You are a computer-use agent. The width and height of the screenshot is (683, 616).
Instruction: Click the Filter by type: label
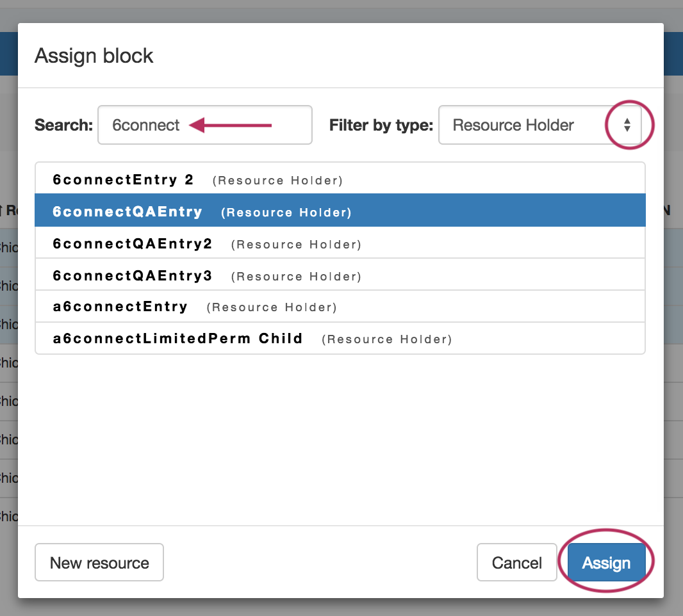point(381,125)
